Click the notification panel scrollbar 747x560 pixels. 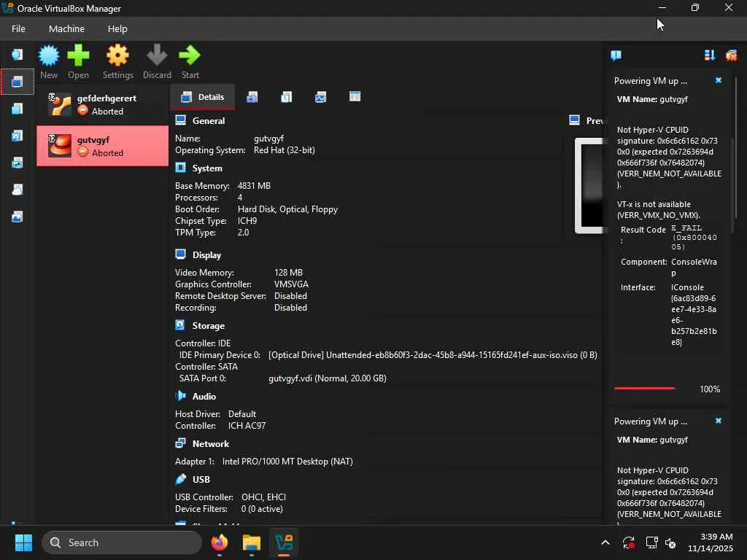(736, 147)
